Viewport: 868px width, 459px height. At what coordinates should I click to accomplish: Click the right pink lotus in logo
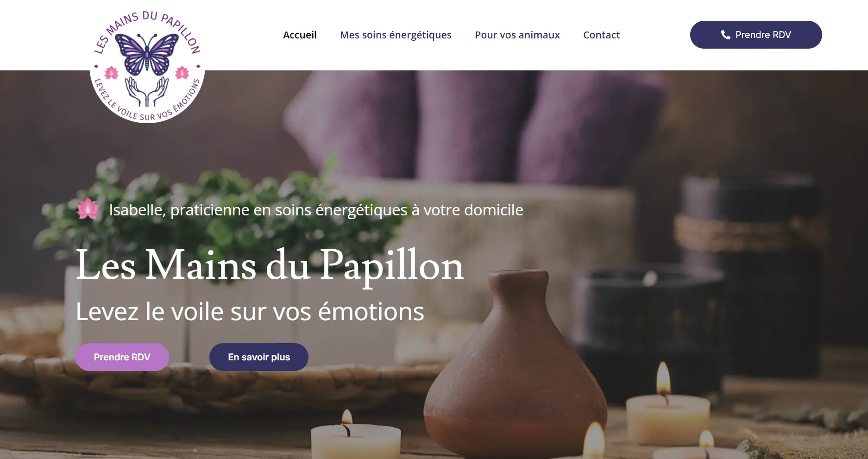182,72
